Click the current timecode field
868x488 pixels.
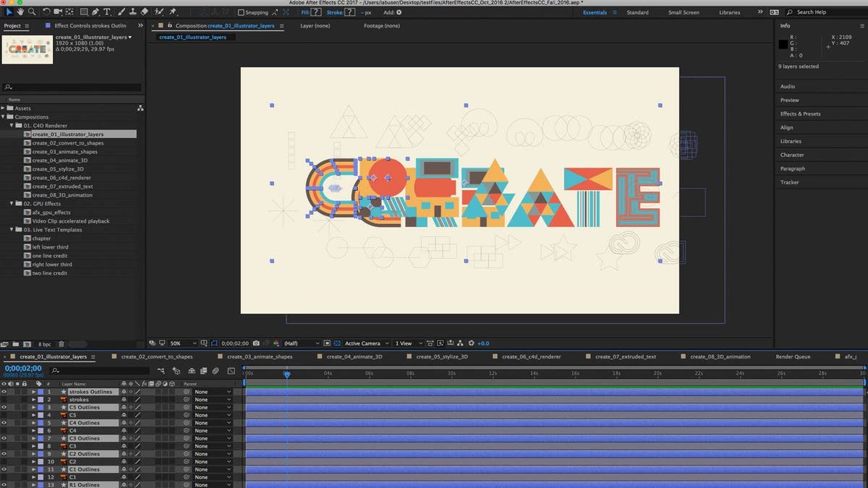point(22,369)
